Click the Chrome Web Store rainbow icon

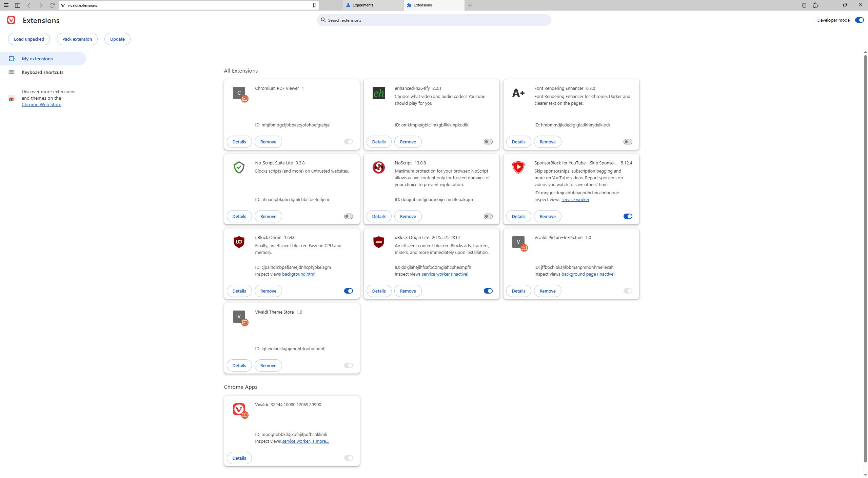[12, 98]
